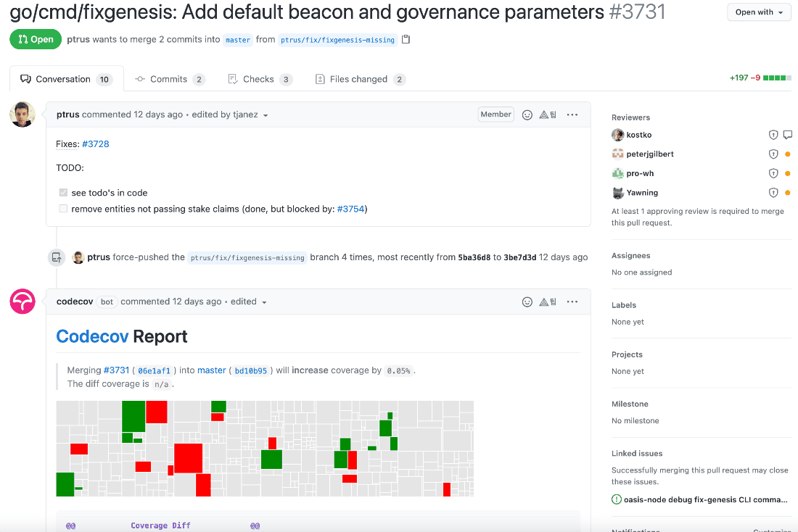
Task: Click shield icon next to kostko
Action: (x=773, y=135)
